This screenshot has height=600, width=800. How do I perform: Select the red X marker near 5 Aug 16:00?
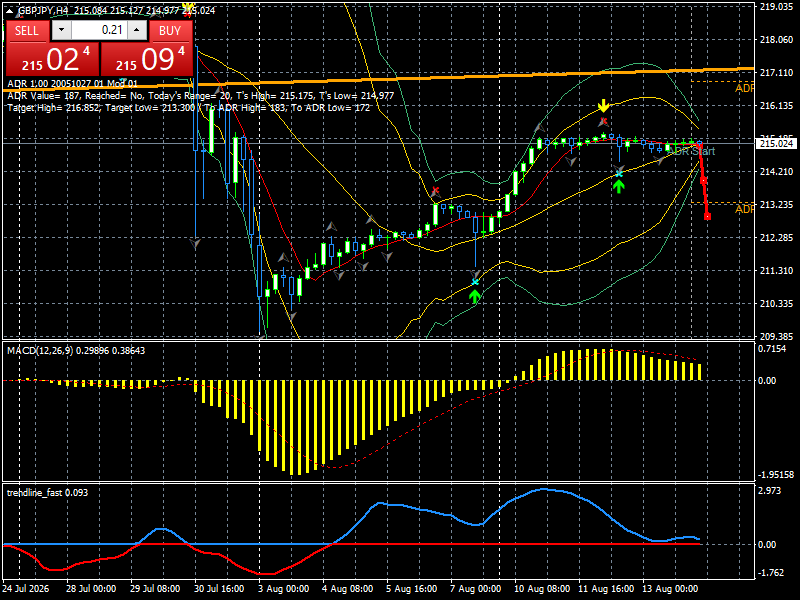pyautogui.click(x=435, y=191)
